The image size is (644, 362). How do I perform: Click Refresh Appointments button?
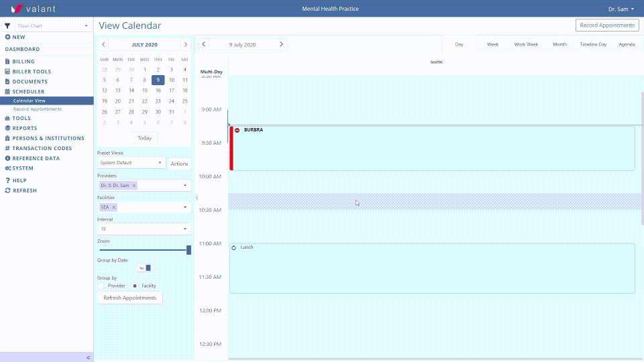pos(129,298)
